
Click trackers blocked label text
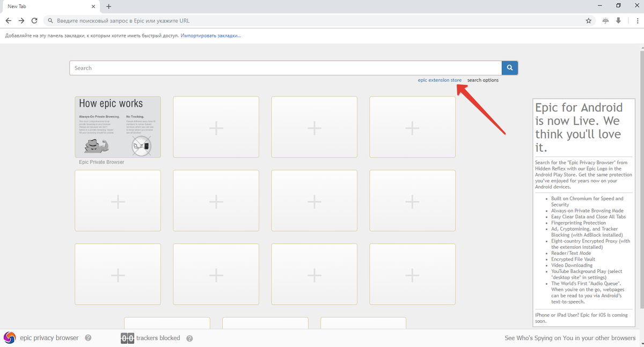click(x=158, y=338)
